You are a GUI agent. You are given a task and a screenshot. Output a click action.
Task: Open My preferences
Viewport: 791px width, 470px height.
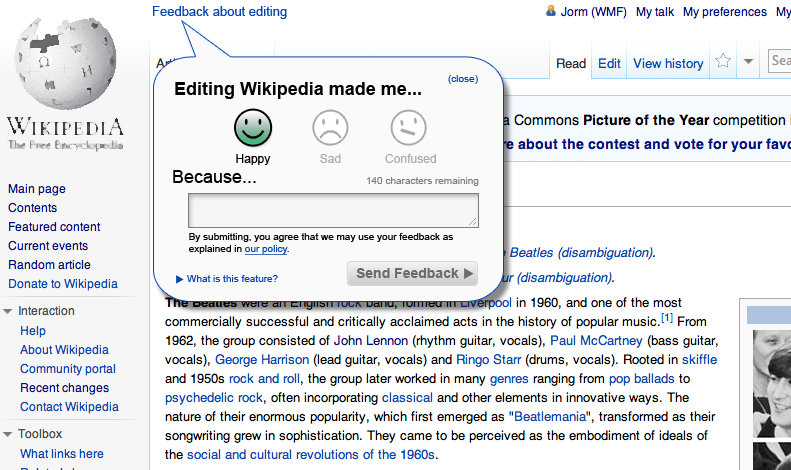(725, 12)
